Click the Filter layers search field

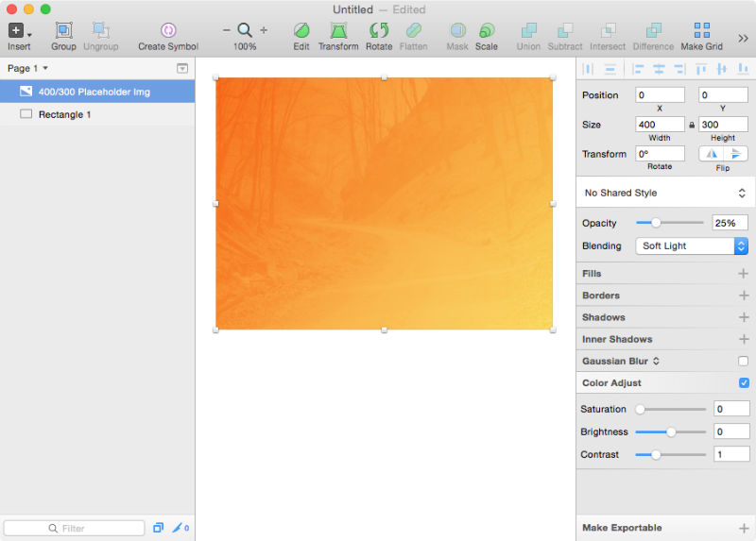coord(74,528)
